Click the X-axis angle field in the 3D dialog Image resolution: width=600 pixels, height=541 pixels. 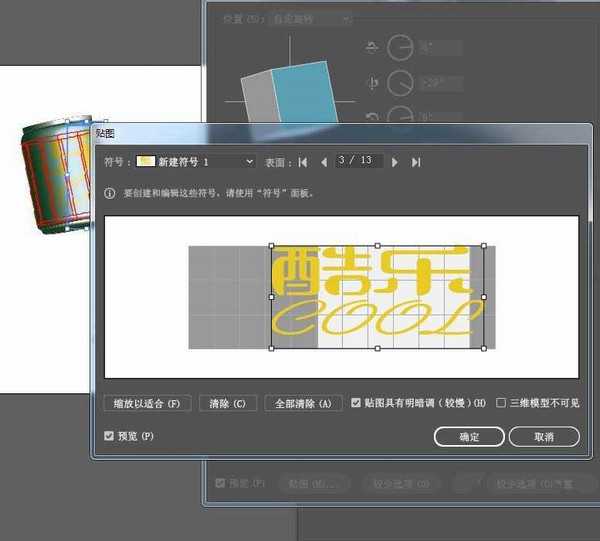click(x=441, y=48)
